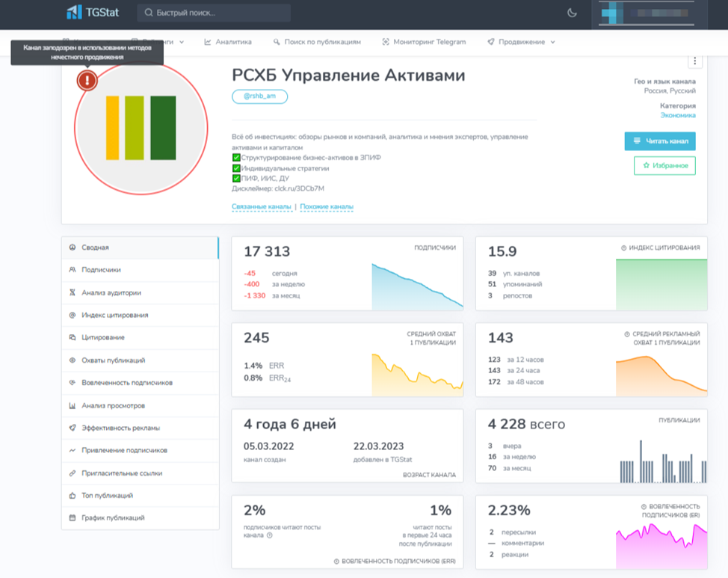Click the Привлечение подписчиков trend icon
The image size is (728, 578).
[73, 450]
